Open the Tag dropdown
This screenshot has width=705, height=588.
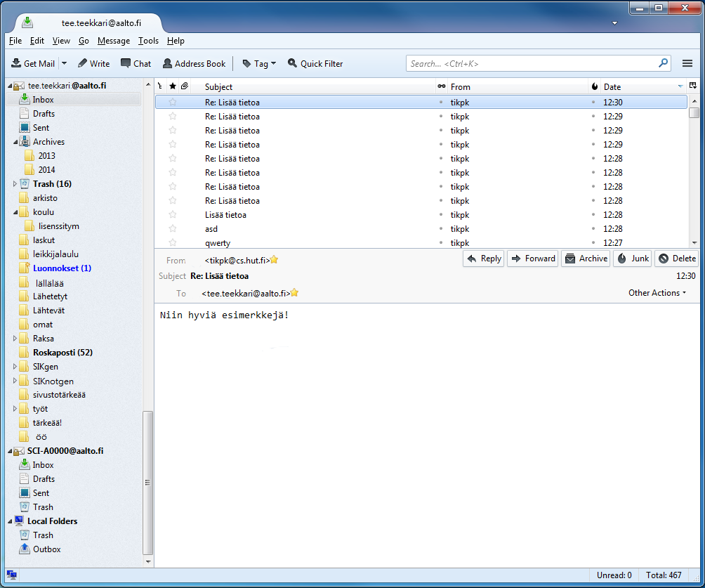tap(259, 63)
